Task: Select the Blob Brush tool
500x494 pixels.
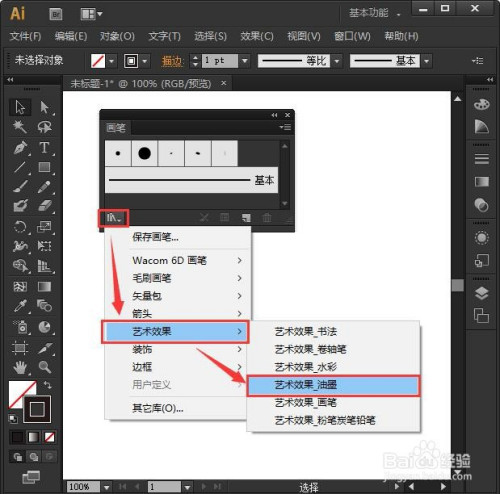Action: (20, 206)
